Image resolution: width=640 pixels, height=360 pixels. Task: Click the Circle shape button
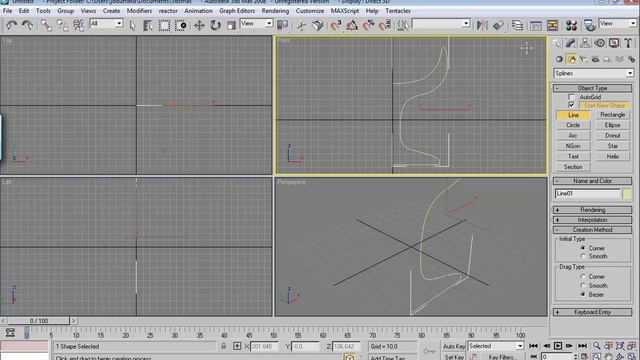(x=573, y=125)
